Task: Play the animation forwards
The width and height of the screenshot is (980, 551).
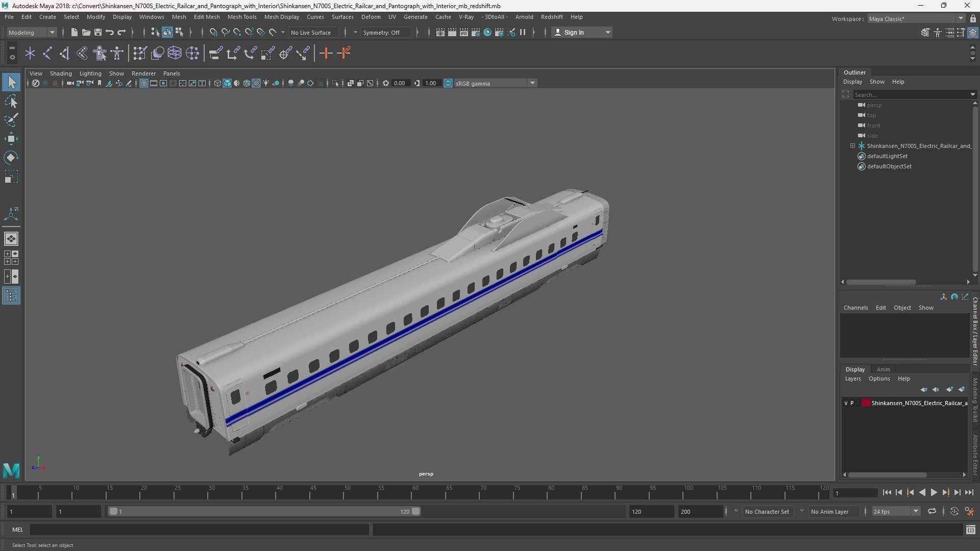Action: coord(934,492)
